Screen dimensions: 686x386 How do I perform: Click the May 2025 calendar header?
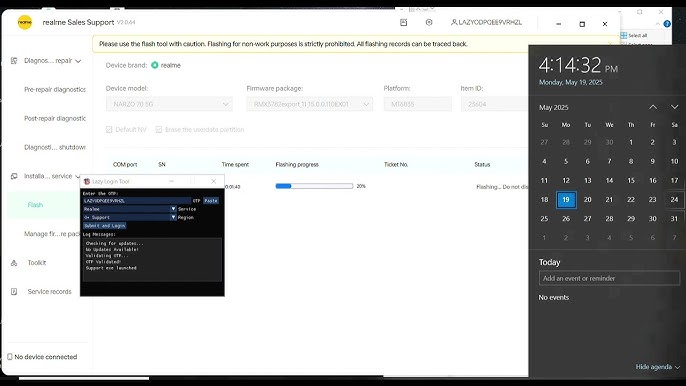pyautogui.click(x=554, y=107)
